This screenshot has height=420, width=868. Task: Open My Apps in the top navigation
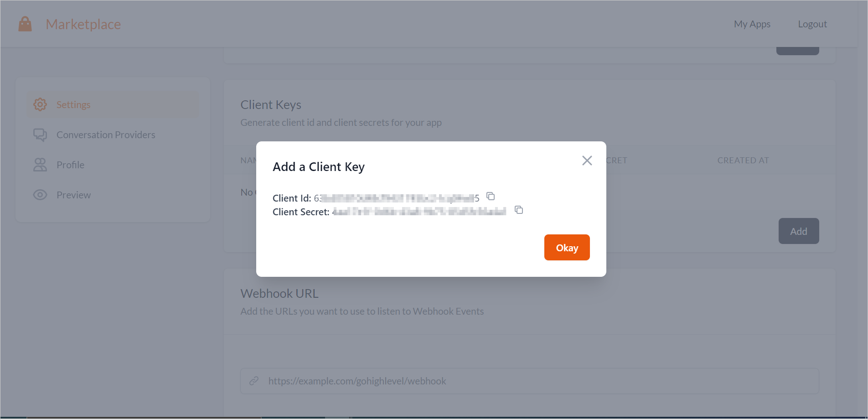coord(752,24)
